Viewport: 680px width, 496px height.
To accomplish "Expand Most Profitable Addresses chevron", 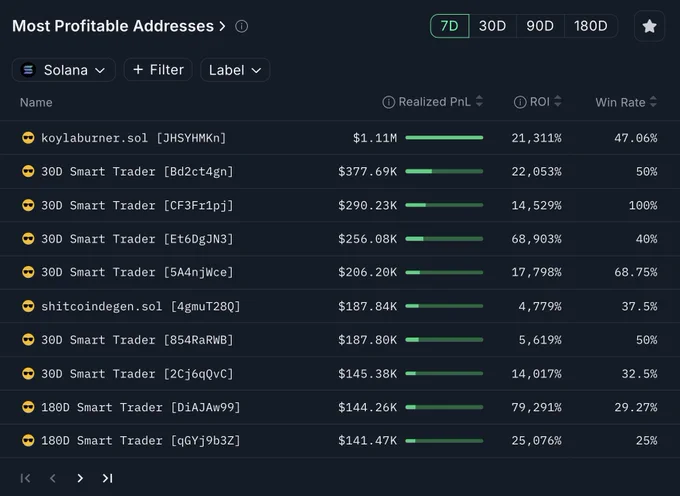I will [222, 26].
